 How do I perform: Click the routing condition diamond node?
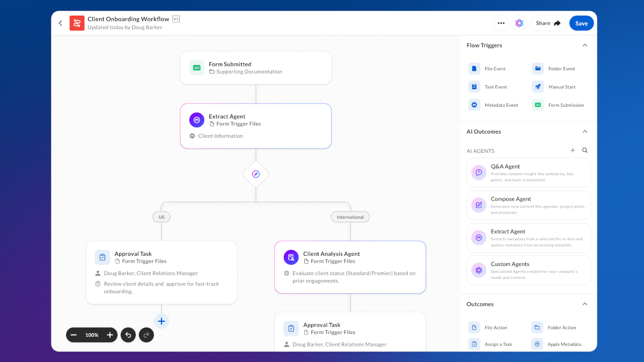click(256, 174)
